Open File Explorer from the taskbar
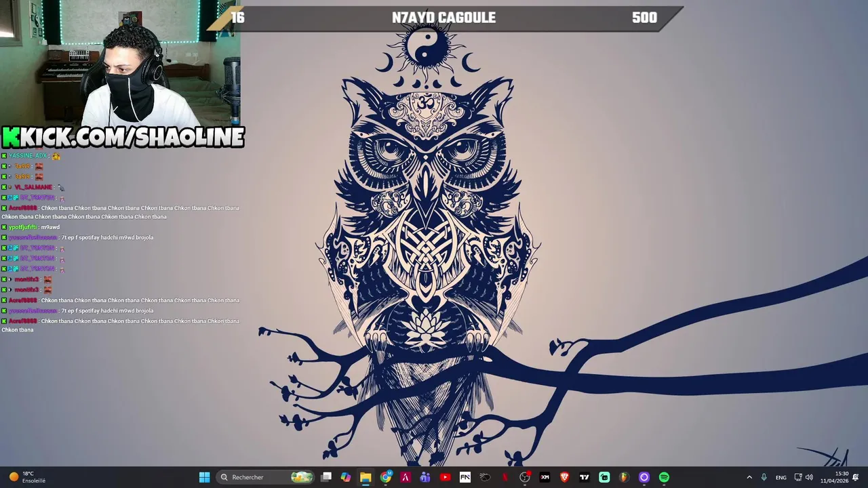This screenshot has height=488, width=868. click(366, 477)
